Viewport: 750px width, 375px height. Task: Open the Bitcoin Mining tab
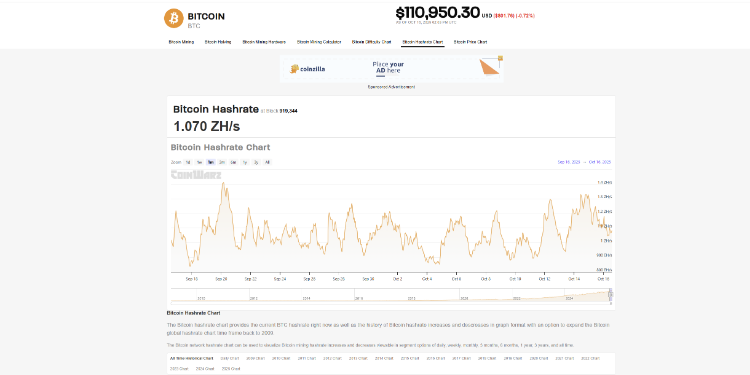tap(181, 42)
